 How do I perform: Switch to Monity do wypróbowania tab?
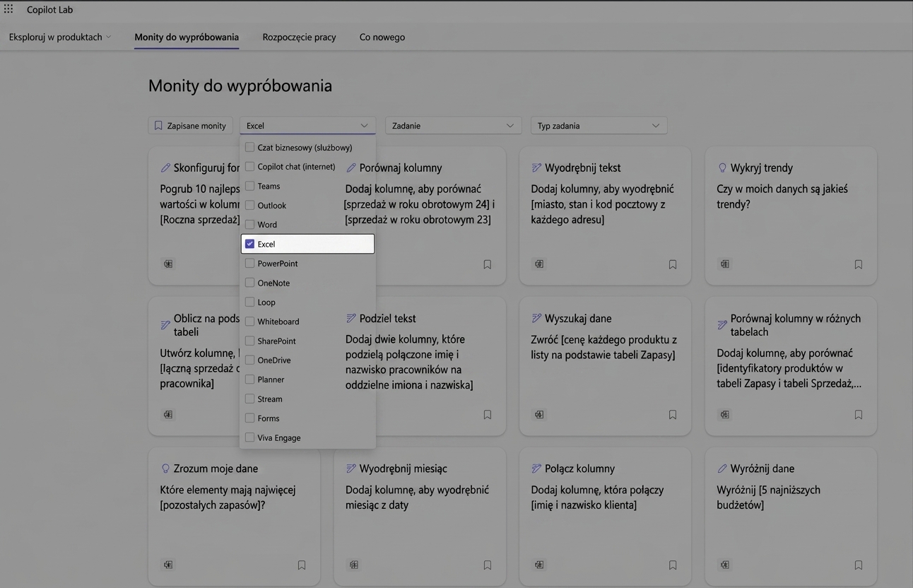pos(187,37)
